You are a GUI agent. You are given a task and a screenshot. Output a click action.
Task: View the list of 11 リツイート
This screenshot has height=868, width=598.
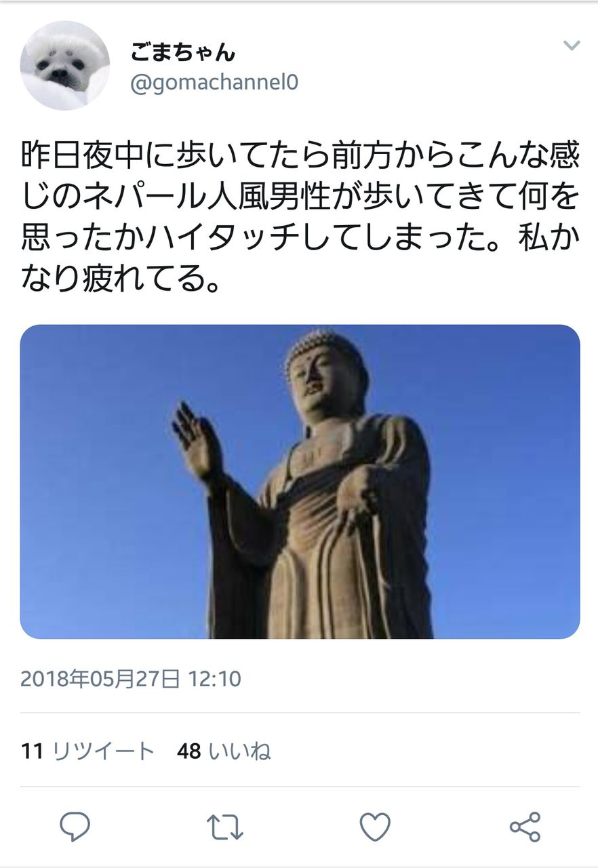point(88,751)
